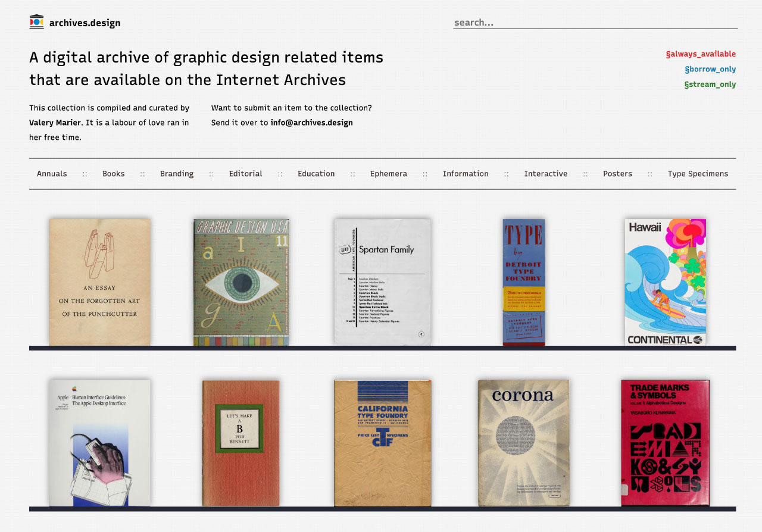Select the Branding category
The image size is (762, 532).
pyautogui.click(x=177, y=174)
